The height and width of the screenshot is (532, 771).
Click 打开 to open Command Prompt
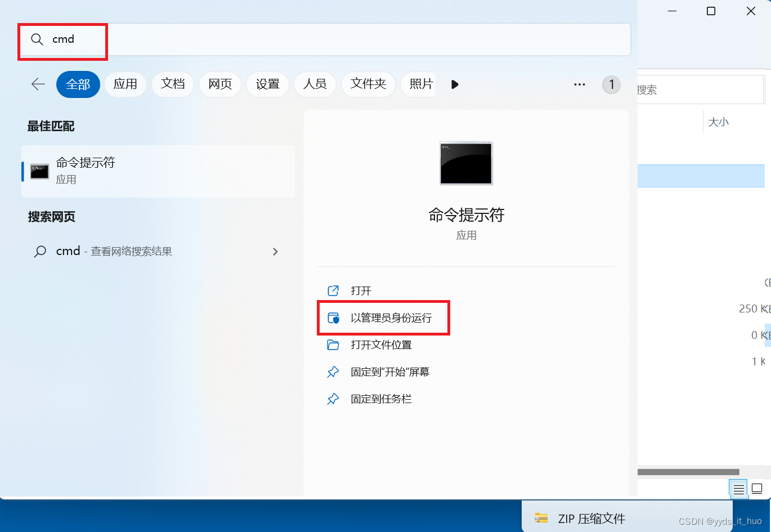click(361, 291)
